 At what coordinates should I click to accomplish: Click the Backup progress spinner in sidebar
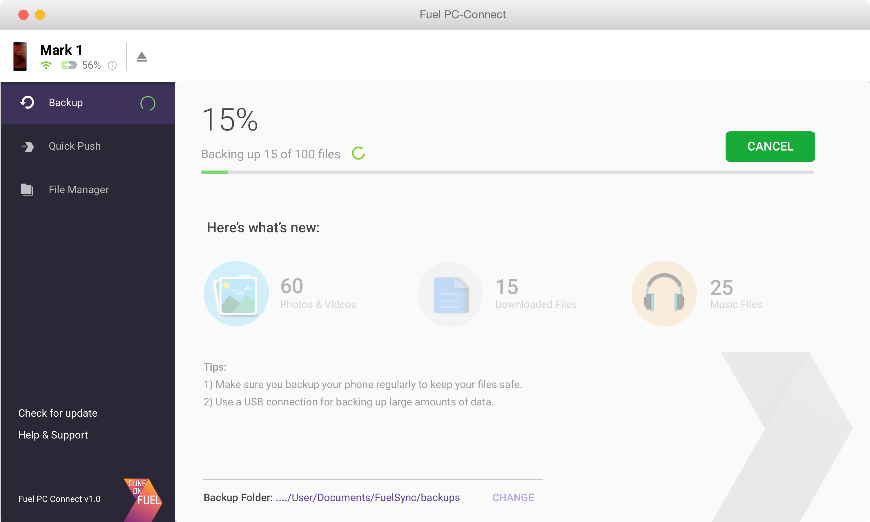148,103
